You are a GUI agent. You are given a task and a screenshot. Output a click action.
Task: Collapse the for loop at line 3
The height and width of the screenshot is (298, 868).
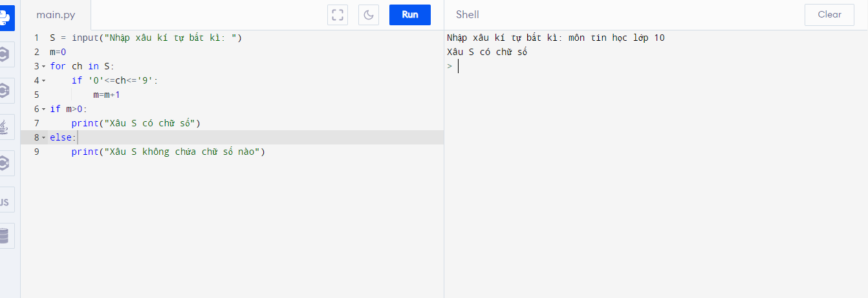click(43, 67)
